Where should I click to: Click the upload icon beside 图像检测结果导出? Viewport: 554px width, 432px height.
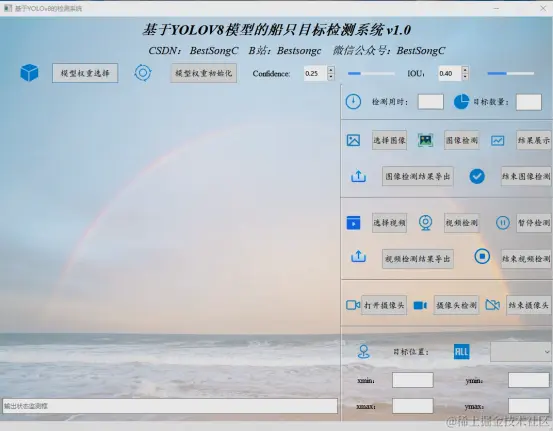358,176
